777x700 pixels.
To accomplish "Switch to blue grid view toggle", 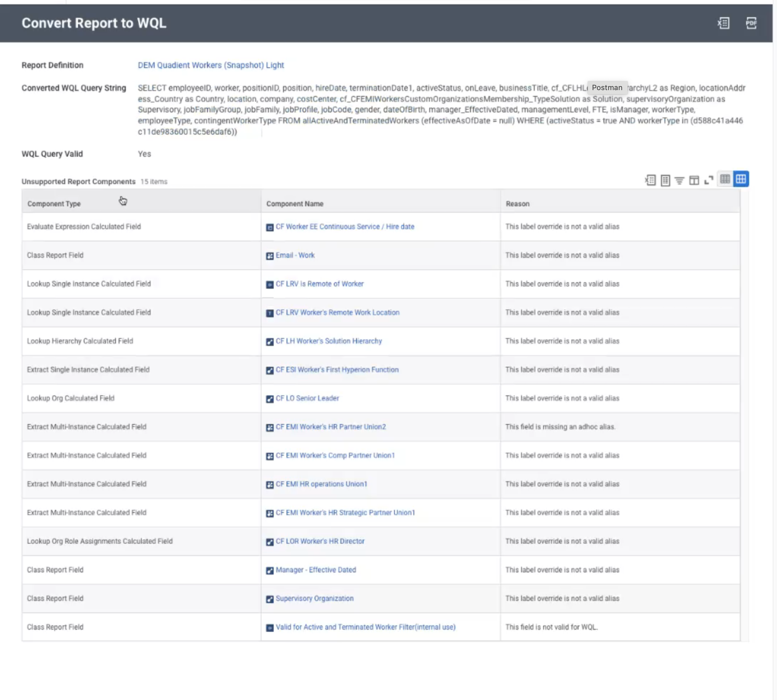I will coord(741,179).
